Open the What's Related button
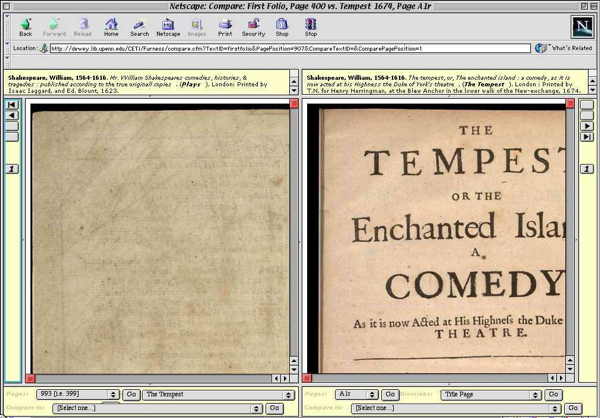Viewport: 600px width, 418px height. tap(564, 48)
